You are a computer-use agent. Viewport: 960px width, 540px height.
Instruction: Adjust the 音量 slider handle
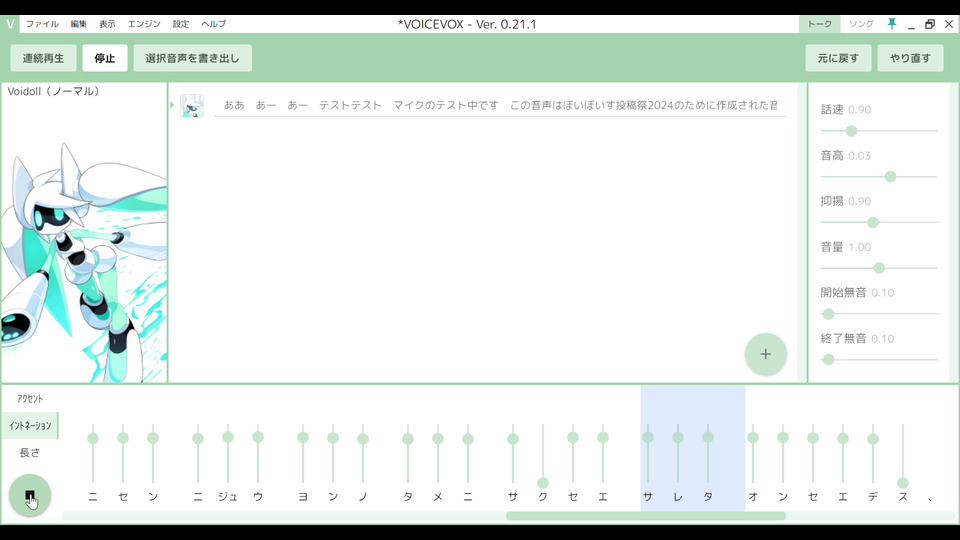click(879, 268)
